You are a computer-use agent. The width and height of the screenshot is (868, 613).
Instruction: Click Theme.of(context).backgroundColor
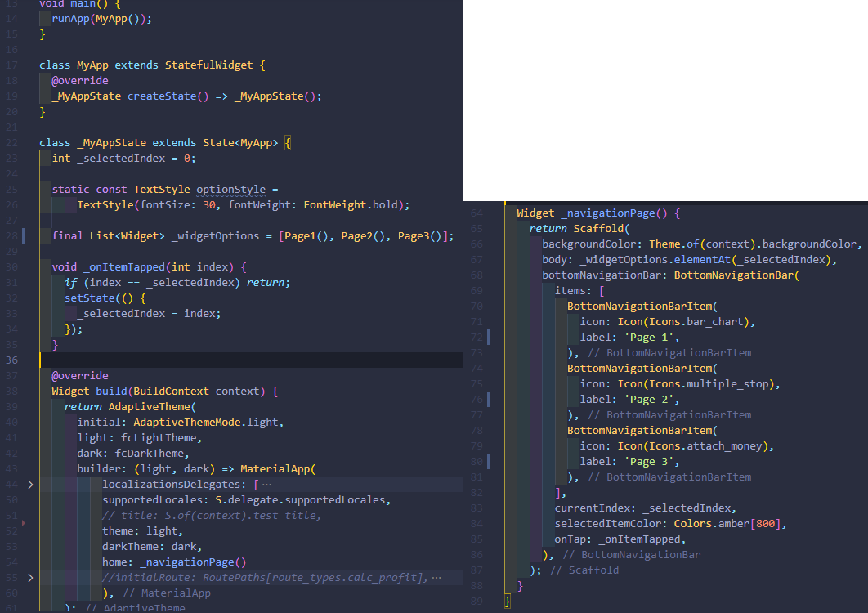[x=753, y=244]
